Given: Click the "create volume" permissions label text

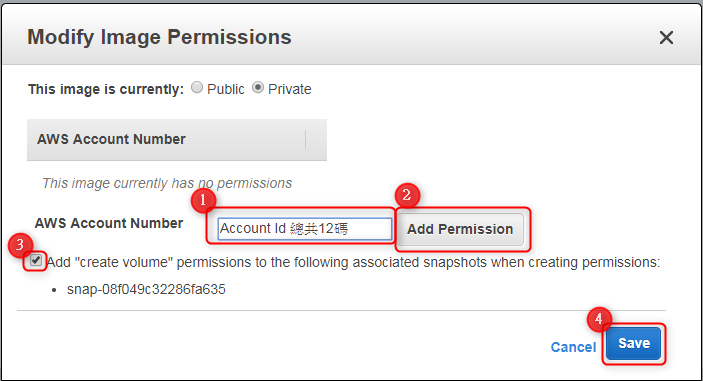Looking at the screenshot, I should click(354, 262).
